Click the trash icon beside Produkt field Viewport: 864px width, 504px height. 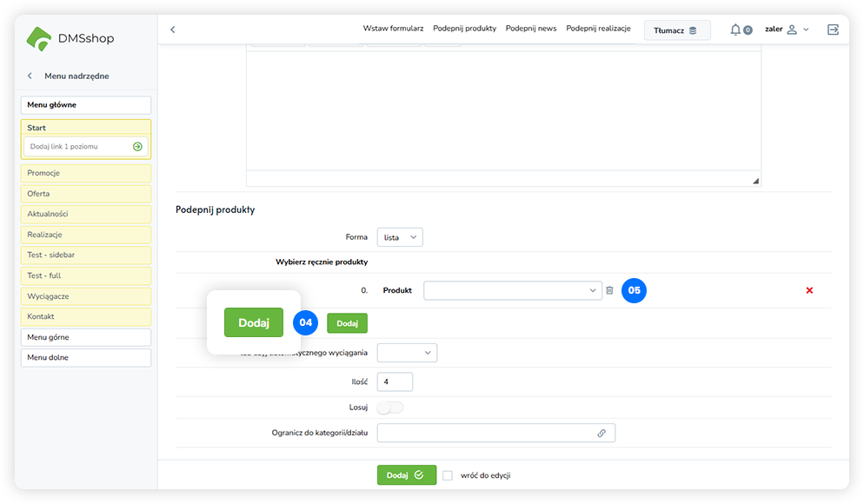click(x=609, y=290)
